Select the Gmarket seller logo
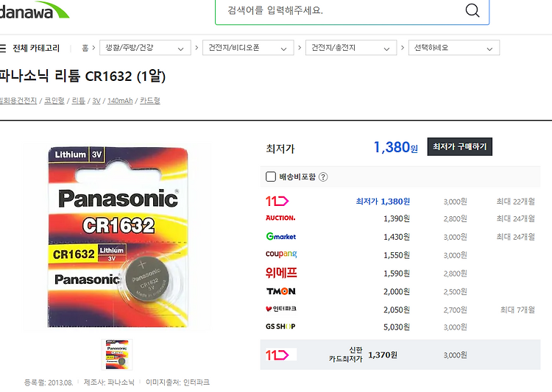The width and height of the screenshot is (552, 392). click(x=281, y=237)
